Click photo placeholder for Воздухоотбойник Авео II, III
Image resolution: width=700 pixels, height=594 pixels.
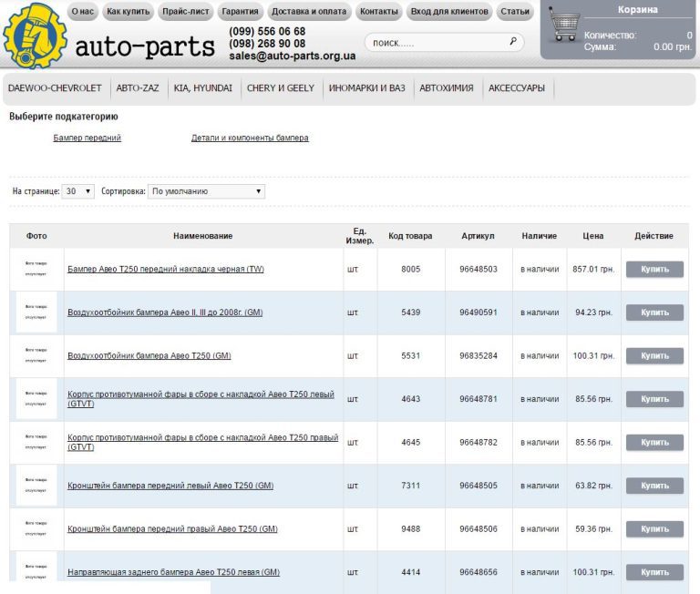(36, 312)
